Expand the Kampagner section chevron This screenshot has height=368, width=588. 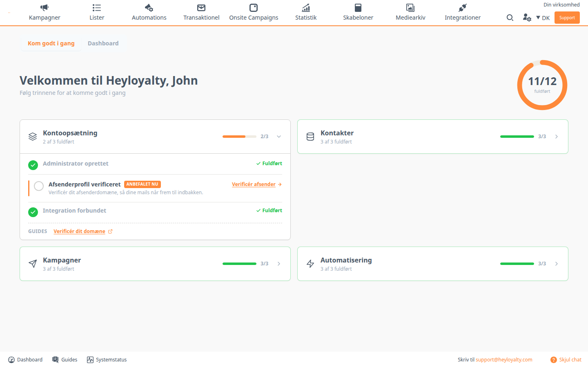(279, 264)
